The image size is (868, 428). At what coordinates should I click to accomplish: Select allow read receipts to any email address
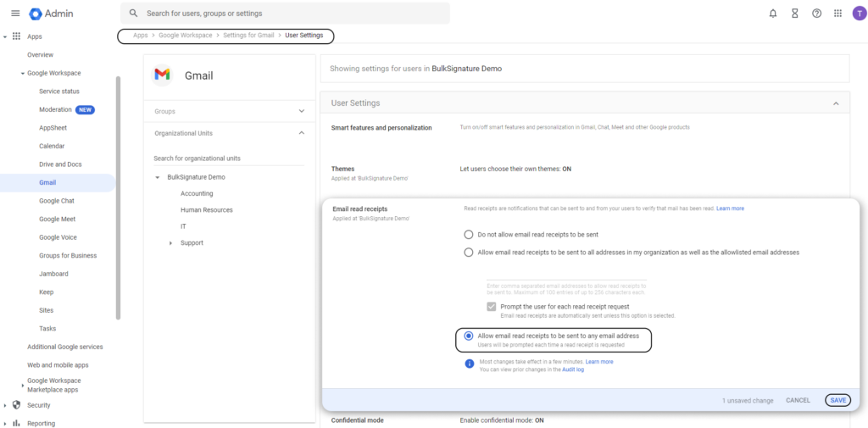[469, 336]
